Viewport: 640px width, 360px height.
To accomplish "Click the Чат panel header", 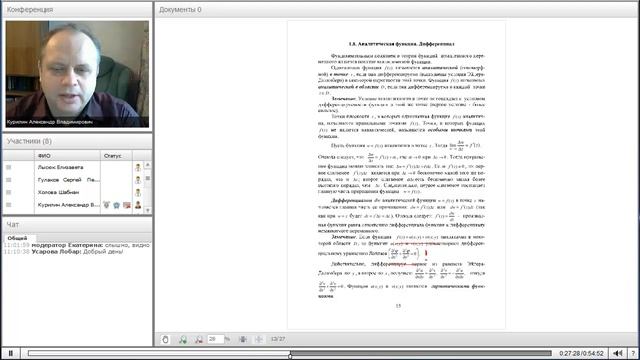I will click(77, 224).
